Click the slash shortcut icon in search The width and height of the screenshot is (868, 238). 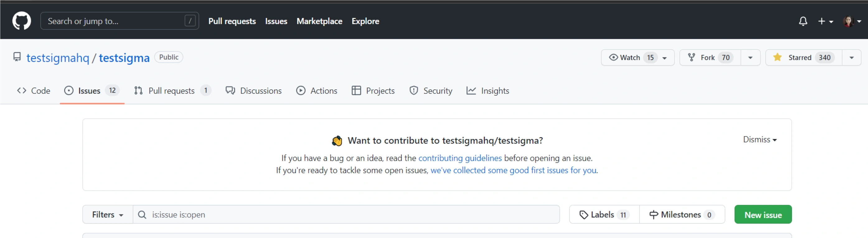tap(190, 21)
